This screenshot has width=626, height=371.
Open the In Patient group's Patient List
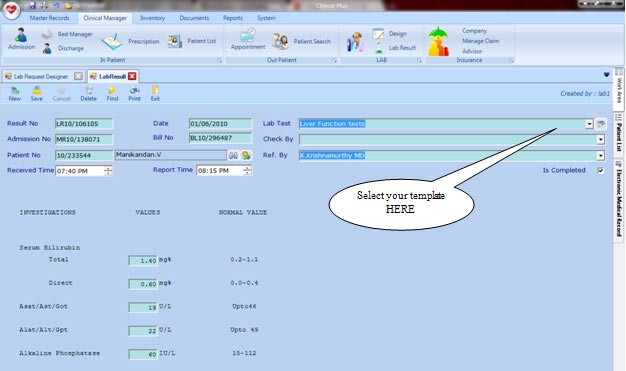click(x=192, y=41)
